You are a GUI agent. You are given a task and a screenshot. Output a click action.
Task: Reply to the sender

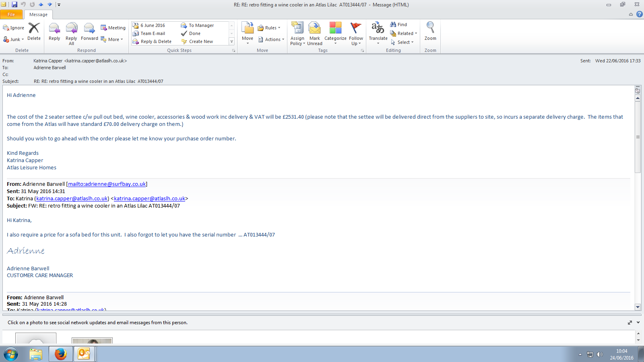click(x=54, y=32)
